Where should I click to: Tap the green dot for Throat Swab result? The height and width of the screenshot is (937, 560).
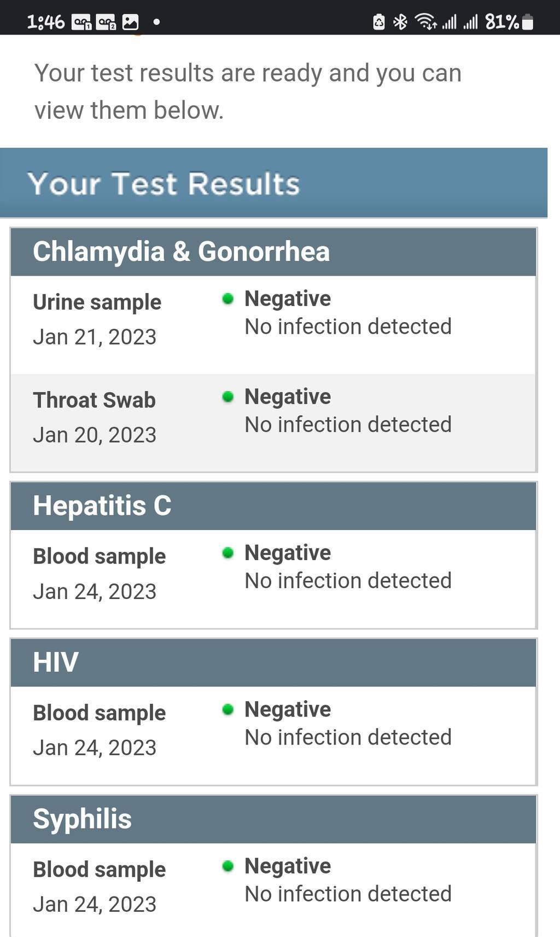tap(228, 397)
